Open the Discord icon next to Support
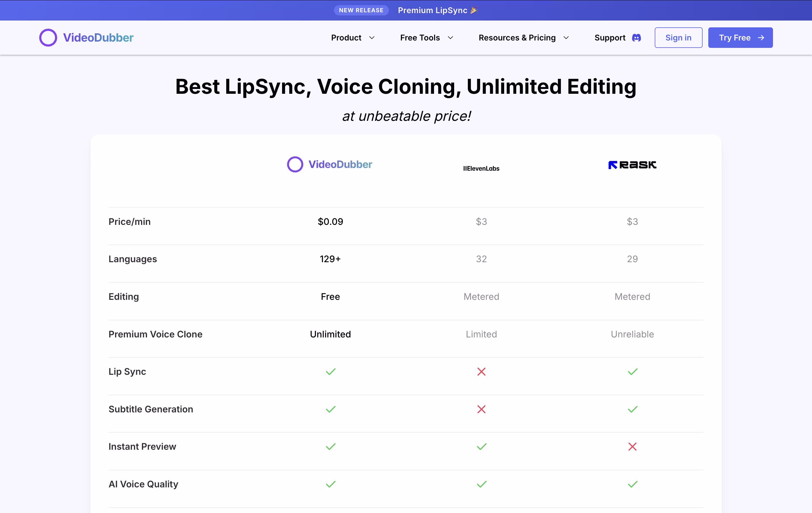The image size is (812, 513). (x=636, y=37)
